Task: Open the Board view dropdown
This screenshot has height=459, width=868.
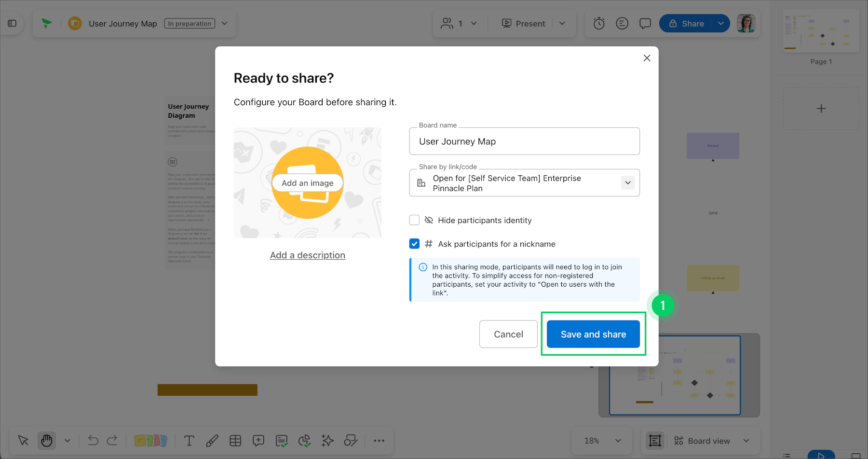Action: (x=746, y=440)
